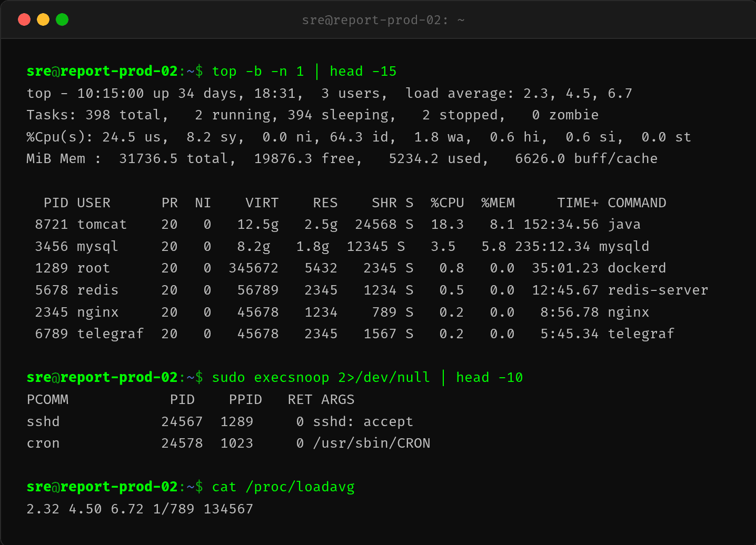
Task: Click PID 5678 in the redis row
Action: pyautogui.click(x=52, y=290)
